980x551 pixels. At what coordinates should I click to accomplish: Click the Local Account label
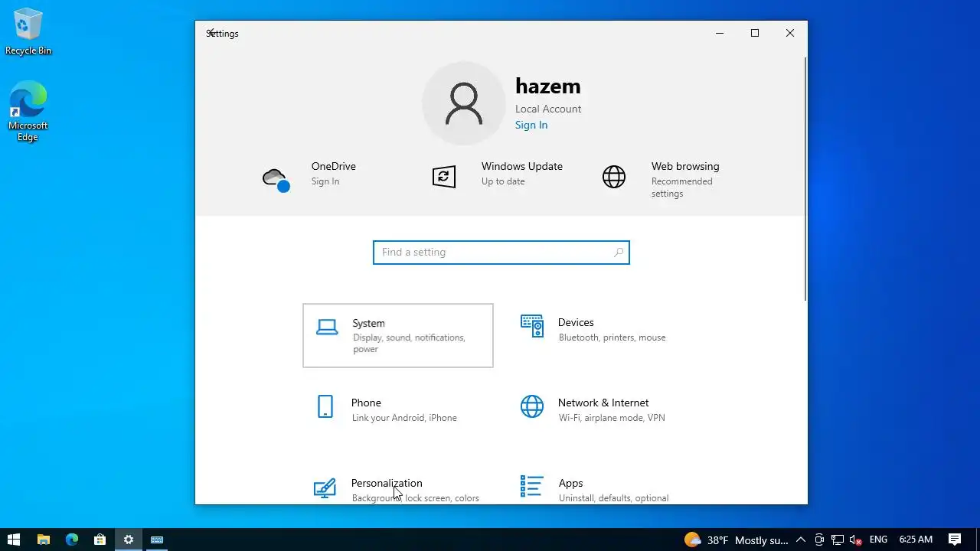[x=548, y=109]
